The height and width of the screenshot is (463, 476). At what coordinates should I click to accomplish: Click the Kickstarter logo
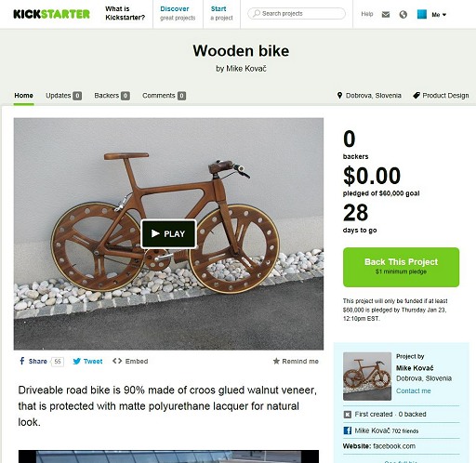click(51, 14)
